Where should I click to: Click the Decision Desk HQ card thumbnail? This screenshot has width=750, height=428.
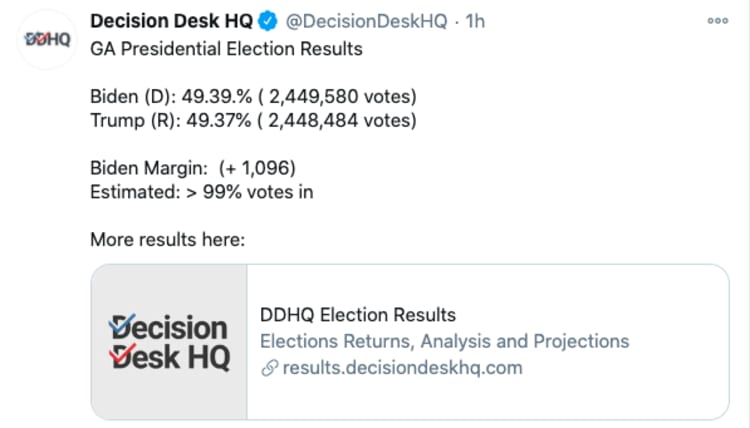(x=168, y=341)
